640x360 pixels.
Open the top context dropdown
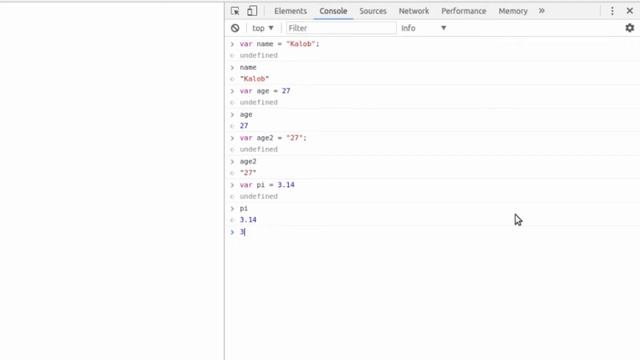(263, 28)
